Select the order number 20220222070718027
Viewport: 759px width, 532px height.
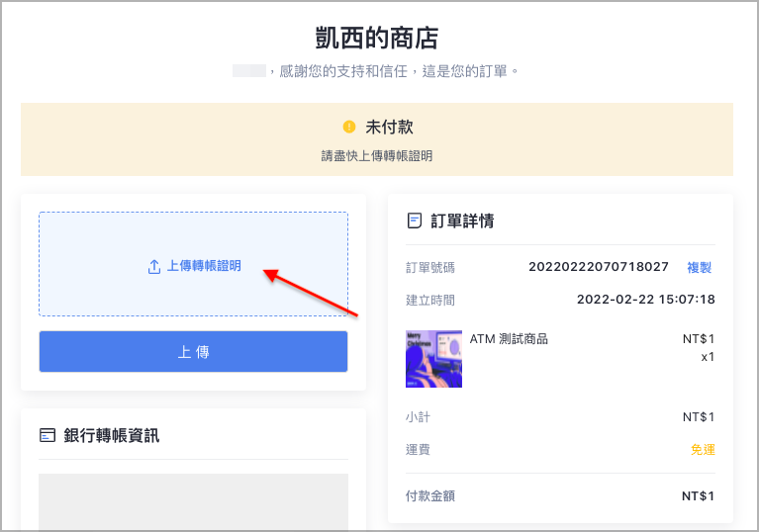pyautogui.click(x=599, y=267)
